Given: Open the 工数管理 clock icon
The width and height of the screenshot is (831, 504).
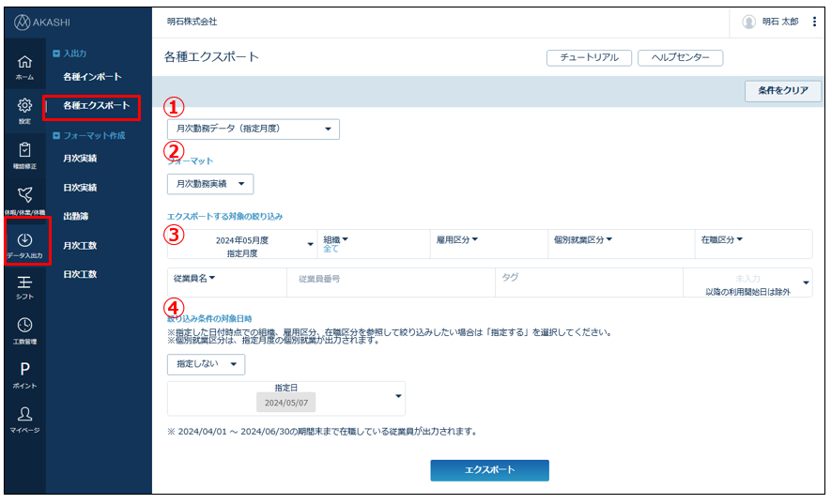Looking at the screenshot, I should point(25,329).
